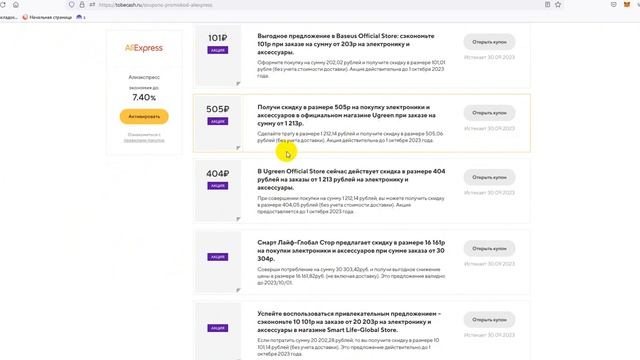Select the 'В Ugreen Official Store' offer title

351,180
